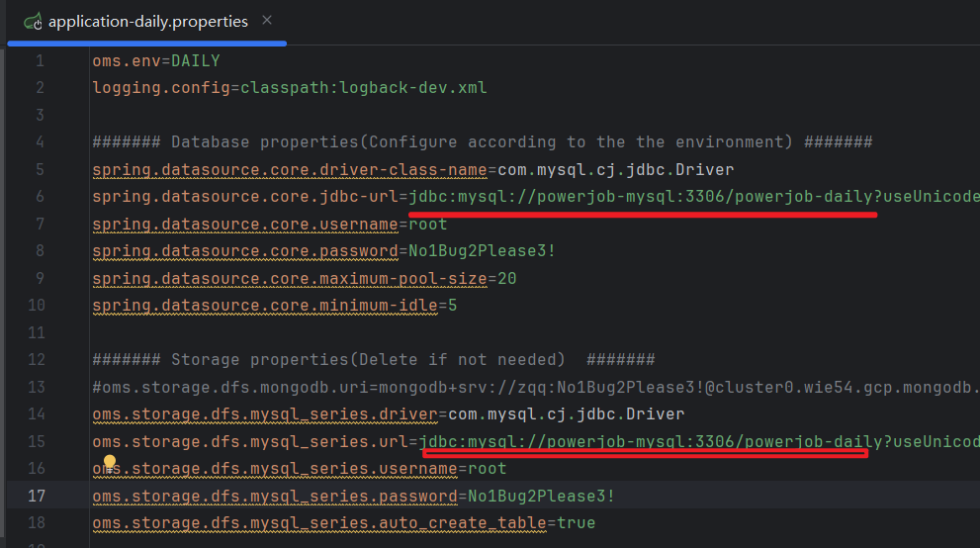Screen dimensions: 980x548
Task: Click the Storage properties comment line
Action: click(x=374, y=360)
